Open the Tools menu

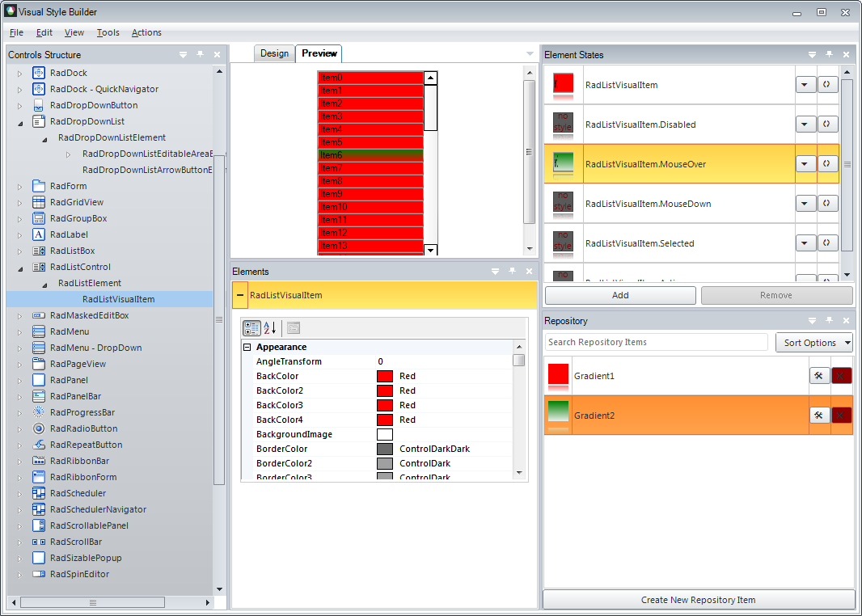click(108, 32)
